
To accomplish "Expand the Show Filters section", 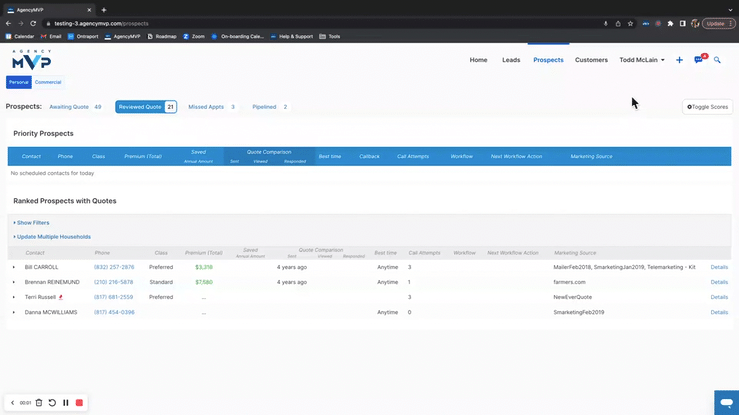I will [x=31, y=223].
